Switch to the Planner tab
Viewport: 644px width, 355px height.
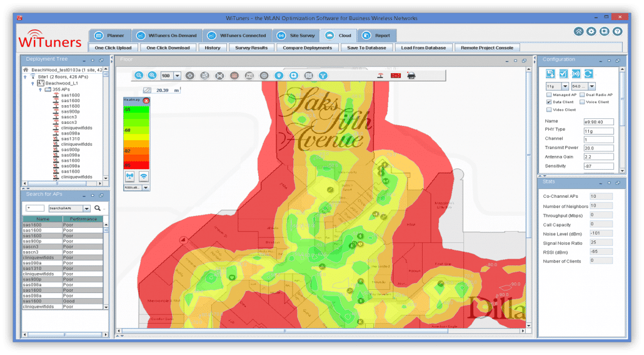(109, 36)
